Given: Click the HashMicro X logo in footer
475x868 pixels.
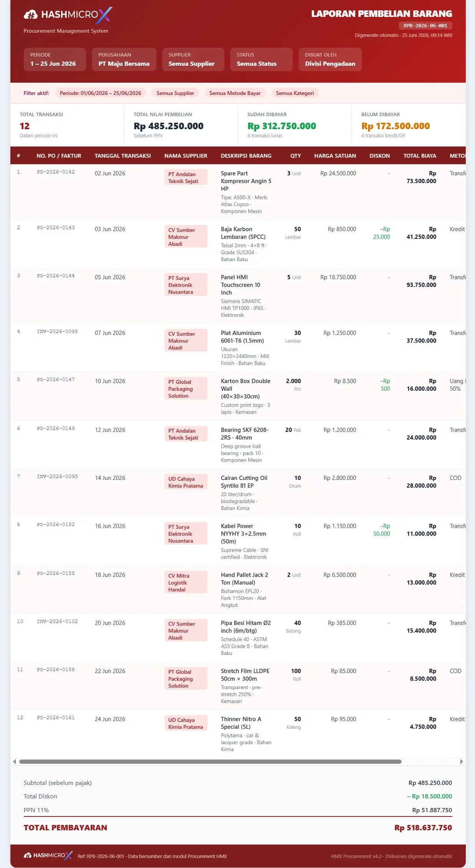Looking at the screenshot, I should tap(48, 855).
